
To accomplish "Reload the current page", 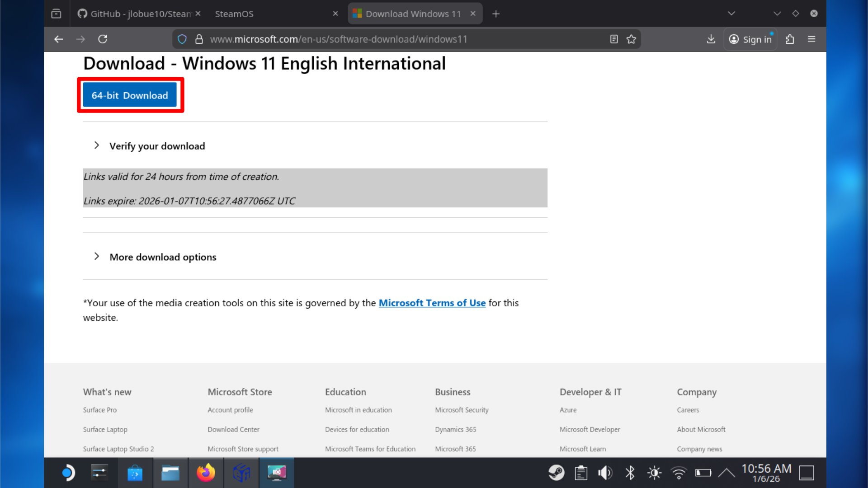I will point(103,39).
